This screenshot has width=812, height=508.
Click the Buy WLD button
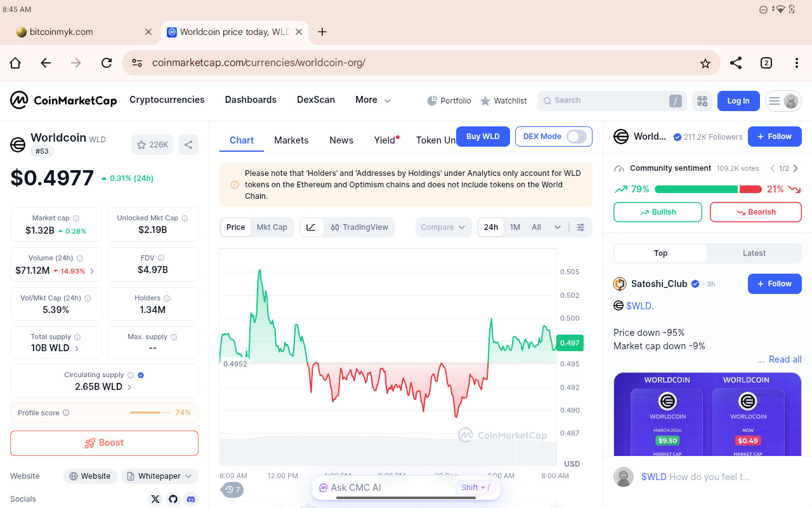[x=483, y=137]
